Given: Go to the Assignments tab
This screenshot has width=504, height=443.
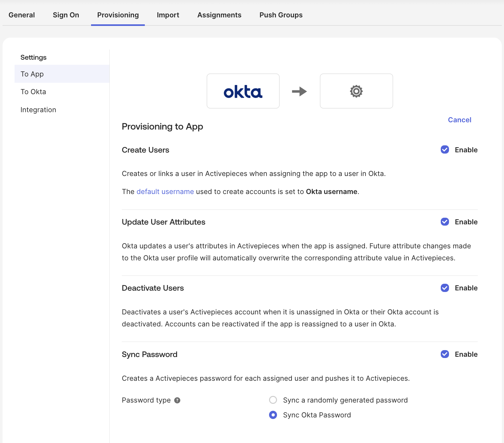Looking at the screenshot, I should coord(219,15).
